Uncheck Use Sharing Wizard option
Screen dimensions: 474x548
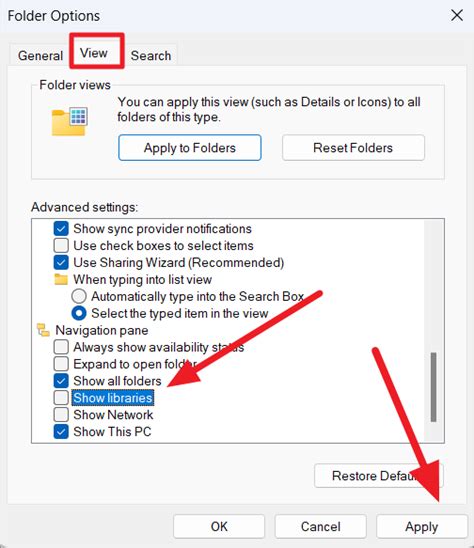[61, 262]
